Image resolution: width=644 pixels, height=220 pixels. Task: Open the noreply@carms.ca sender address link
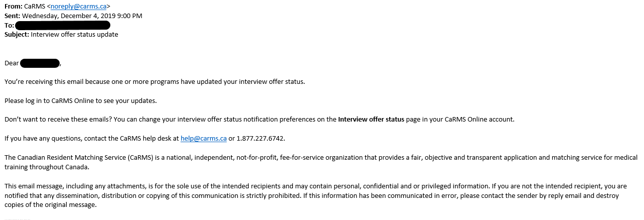[x=79, y=7]
